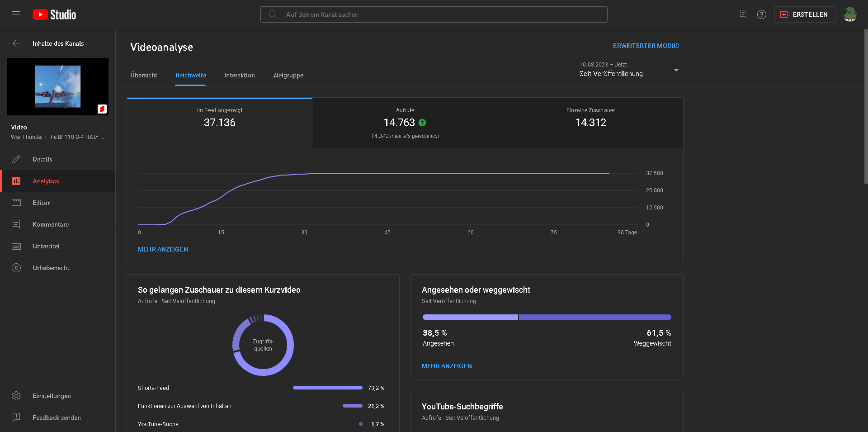868x432 pixels.
Task: Click the channel search field
Action: click(434, 14)
